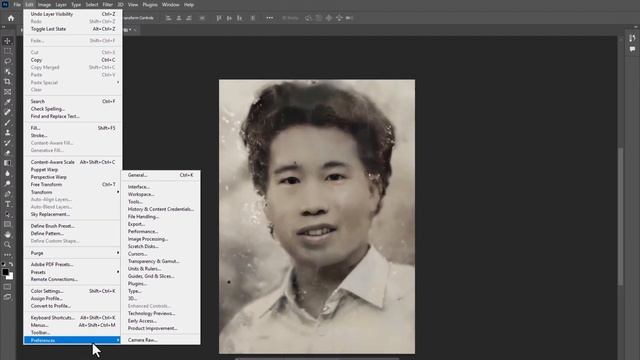Image resolution: width=640 pixels, height=360 pixels.
Task: Open Keyboard Shortcuts dialog
Action: 73,318
